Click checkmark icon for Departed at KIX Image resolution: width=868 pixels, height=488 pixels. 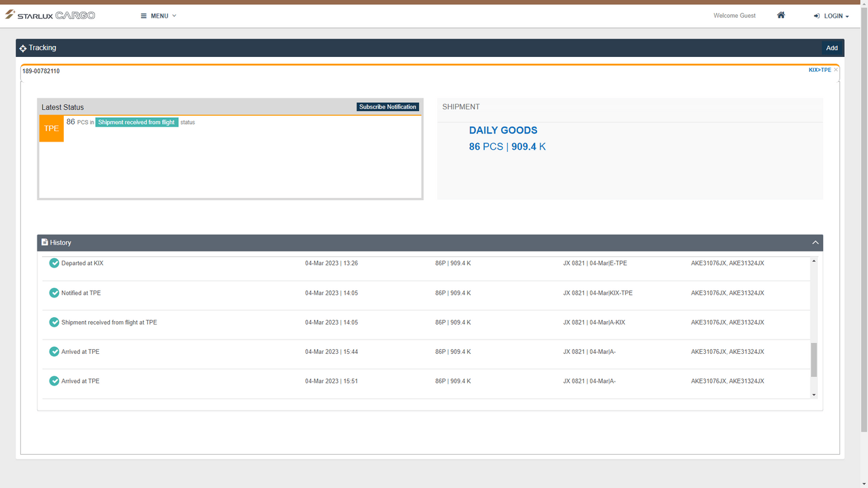54,263
